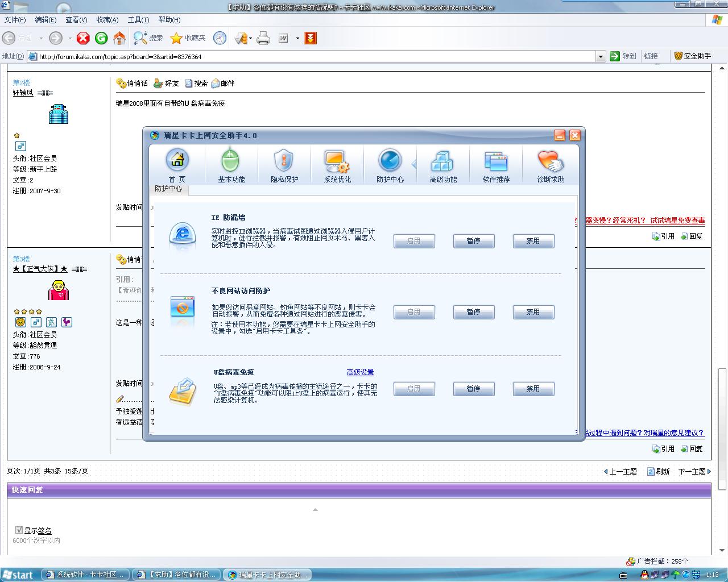Open the History clock icon in toolbar
The height and width of the screenshot is (582, 728).
[220, 38]
